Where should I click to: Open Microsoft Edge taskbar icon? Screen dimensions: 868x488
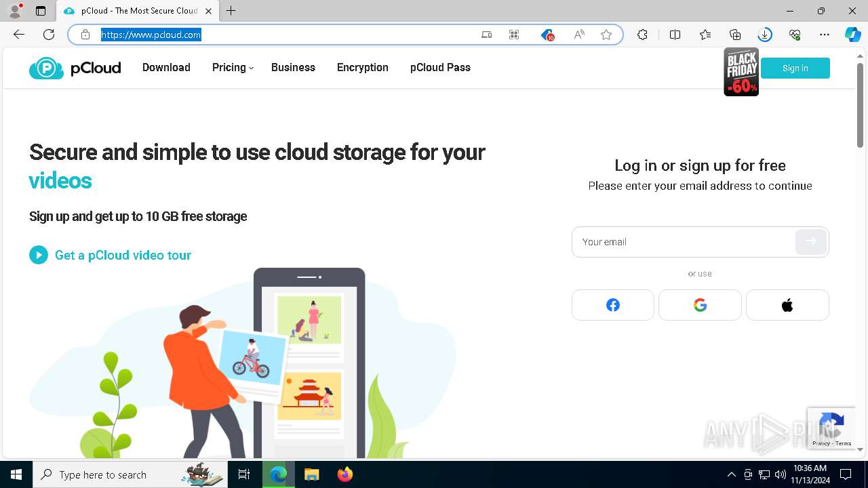click(x=279, y=474)
